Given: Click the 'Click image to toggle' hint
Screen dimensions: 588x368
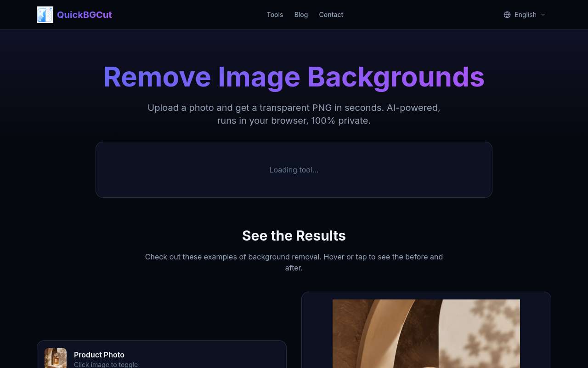Looking at the screenshot, I should (x=106, y=364).
